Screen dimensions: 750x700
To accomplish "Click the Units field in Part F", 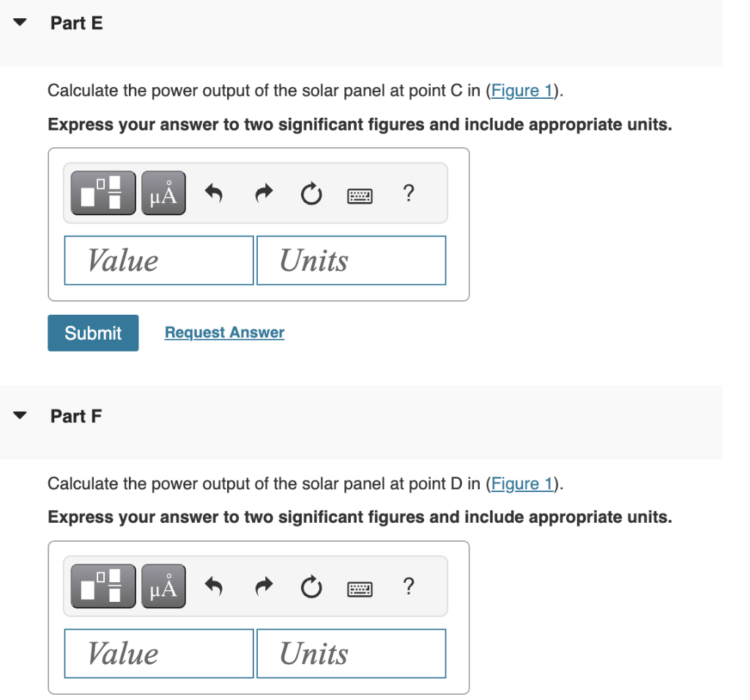I will tap(351, 653).
